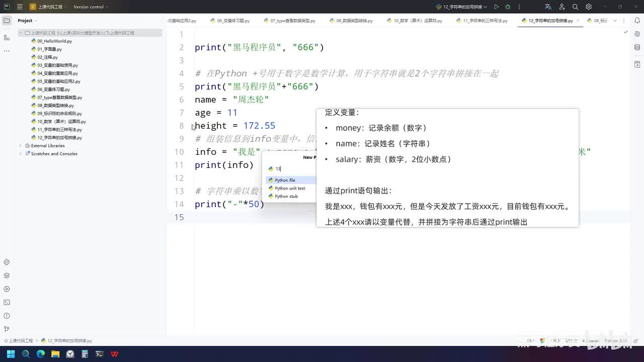Viewport: 644px width, 362px height.
Task: Open 00_HelloWorld.py in project tree
Action: coord(51,41)
